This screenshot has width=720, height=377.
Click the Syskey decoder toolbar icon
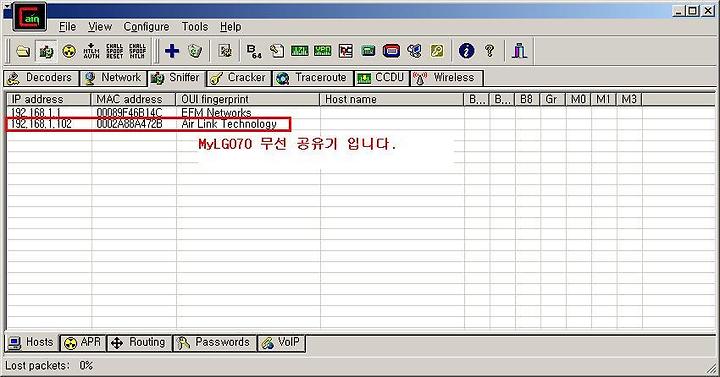point(414,51)
